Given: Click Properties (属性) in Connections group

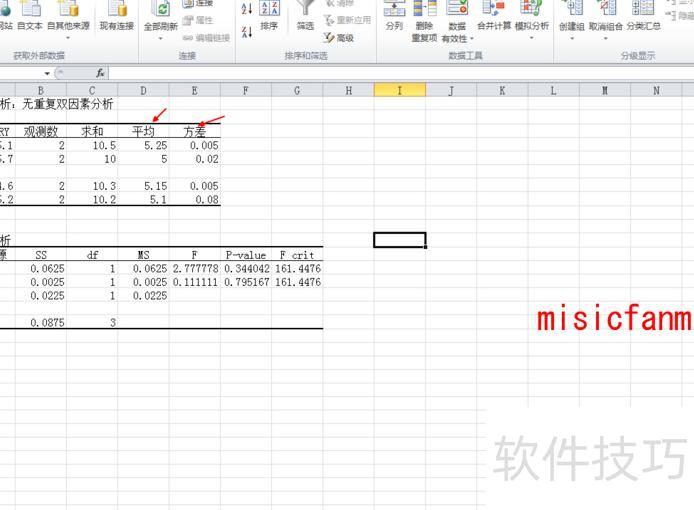Looking at the screenshot, I should click(x=198, y=20).
